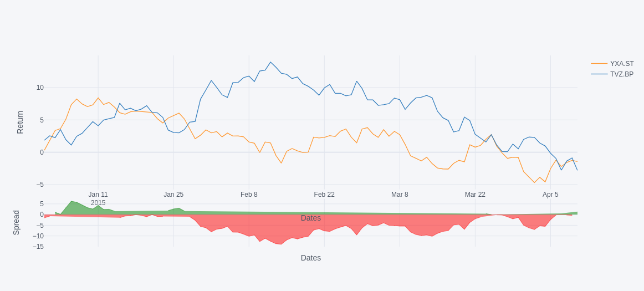The image size is (644, 291).
Task: Toggle the YXA.ST legend entry
Action: 621,64
